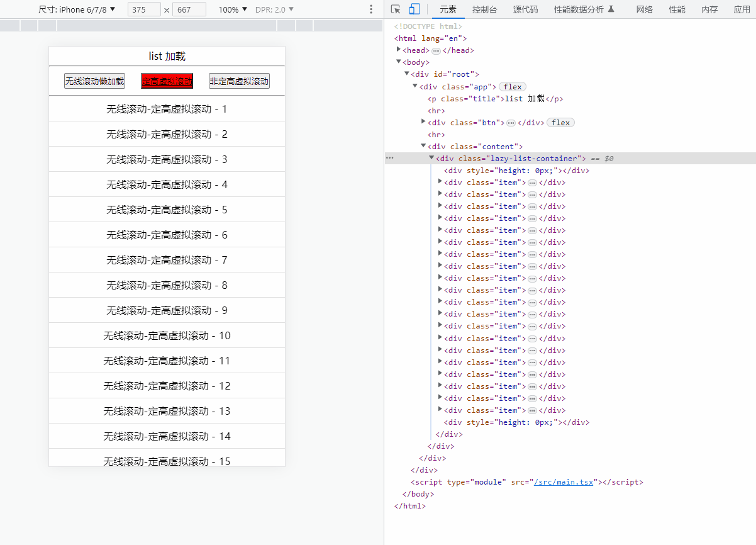
Task: Activate the inspect element picker icon
Action: 396,9
